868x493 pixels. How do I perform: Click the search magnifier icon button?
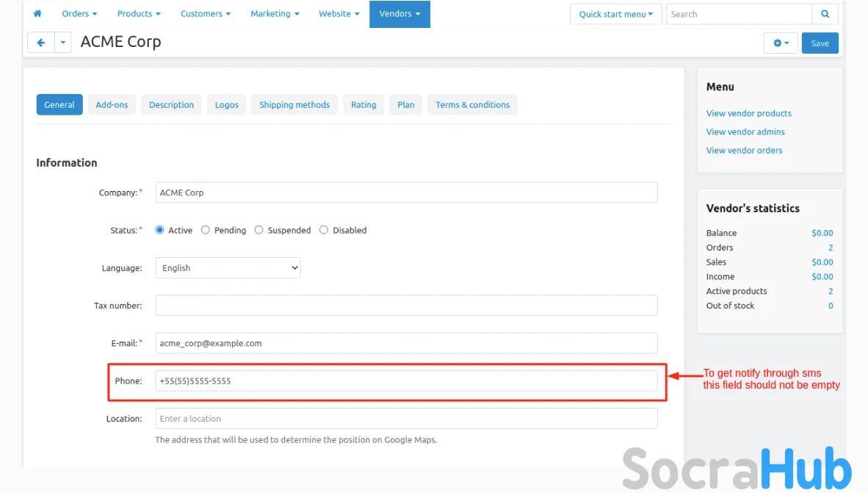click(825, 14)
